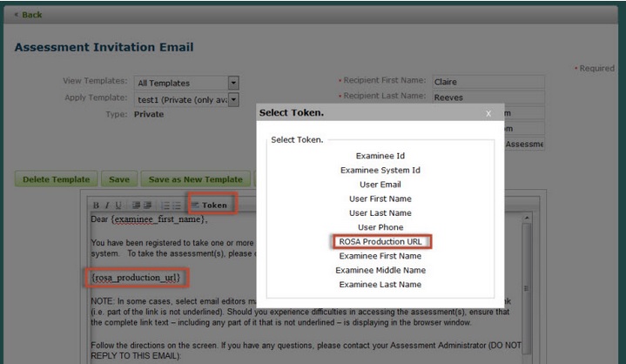Edit the Recipient Last Name field
This screenshot has height=364, width=626.
[488, 98]
